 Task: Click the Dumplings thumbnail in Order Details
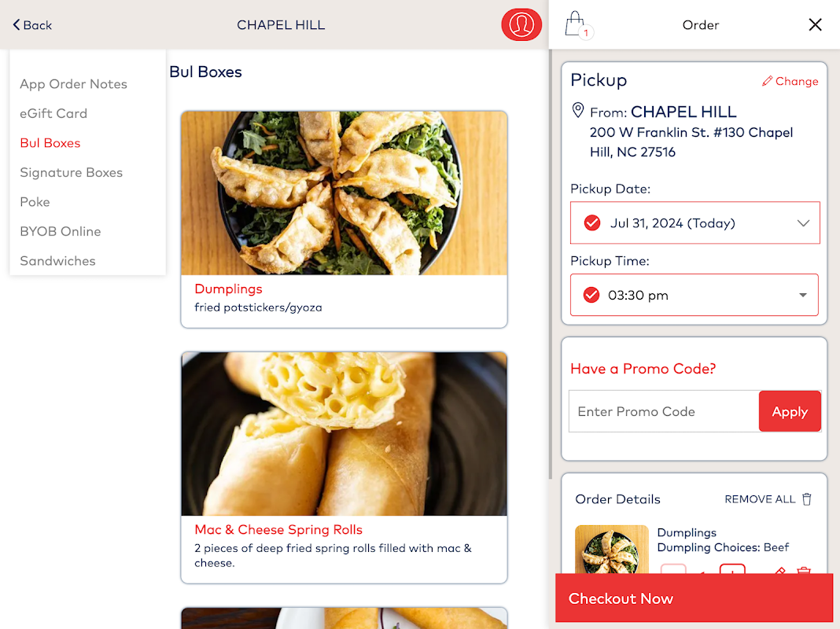pos(612,550)
